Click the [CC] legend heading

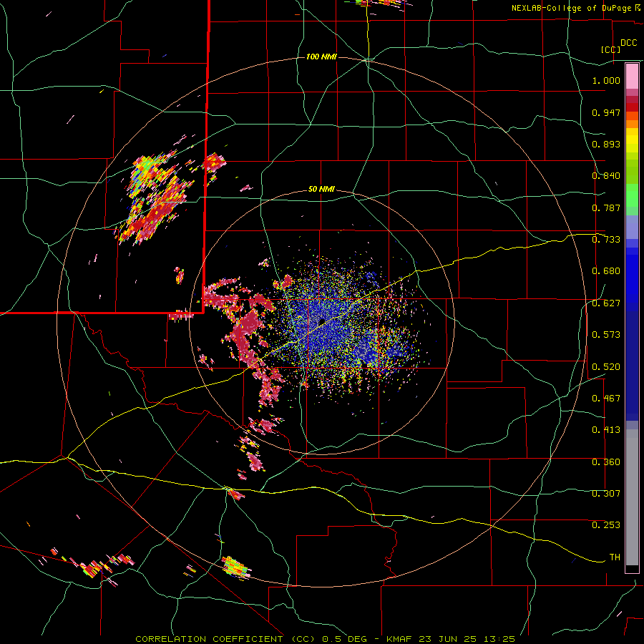[x=610, y=49]
